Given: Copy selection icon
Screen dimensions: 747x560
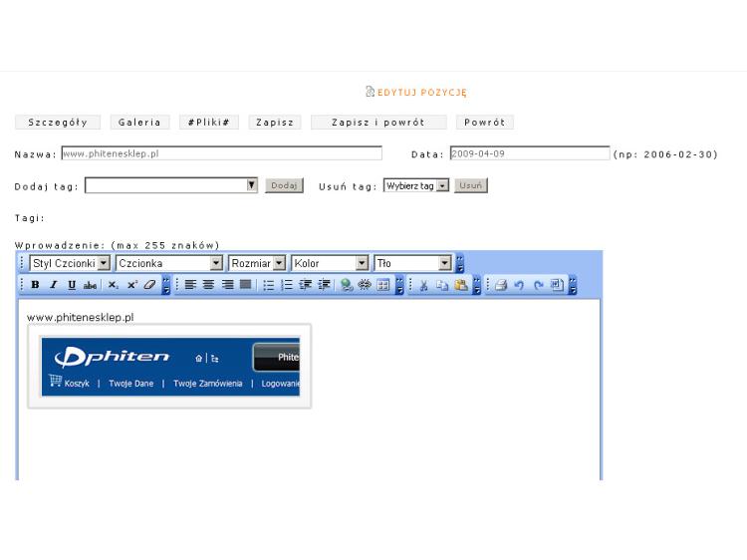Looking at the screenshot, I should click(442, 285).
